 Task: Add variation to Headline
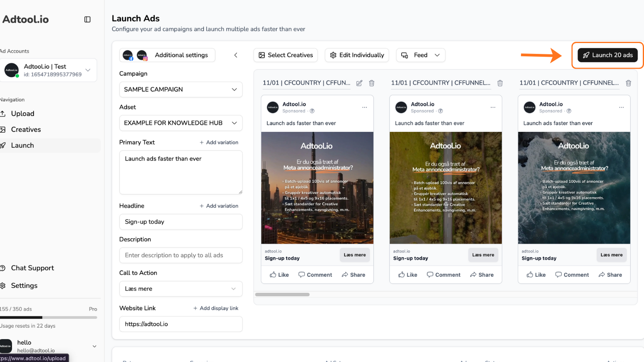pyautogui.click(x=219, y=206)
